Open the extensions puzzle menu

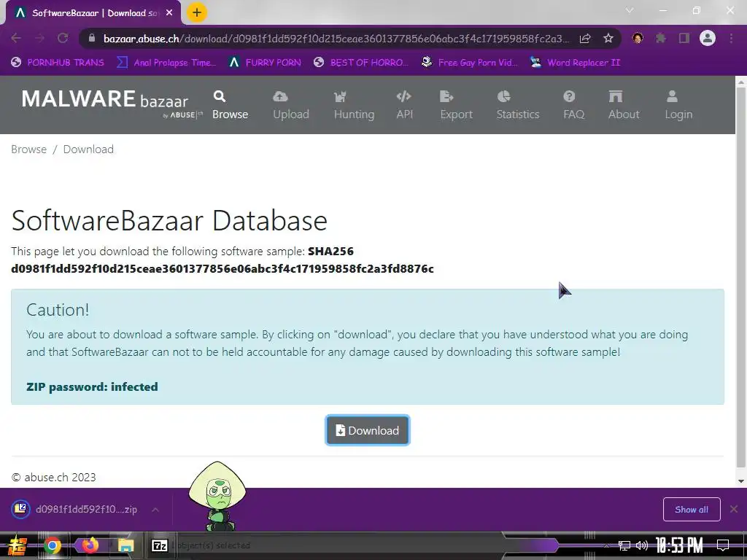(661, 38)
